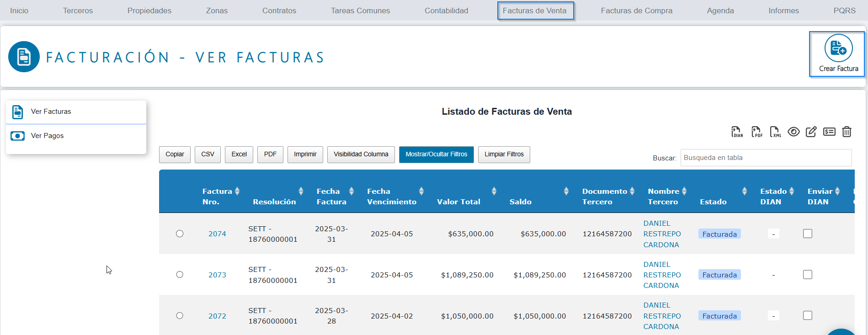Open the Facturas de Compra menu
Image resolution: width=868 pixels, height=335 pixels.
click(636, 11)
